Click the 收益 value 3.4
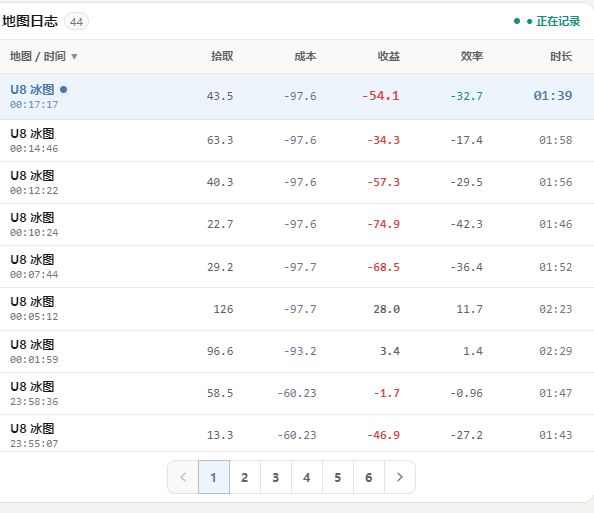 (390, 351)
